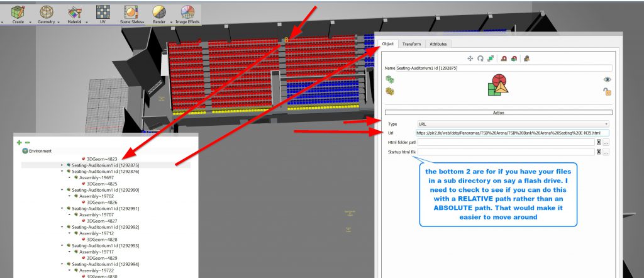Click the move arrows icon in Object panel
Image resolution: width=644 pixels, height=278 pixels.
(x=470, y=58)
